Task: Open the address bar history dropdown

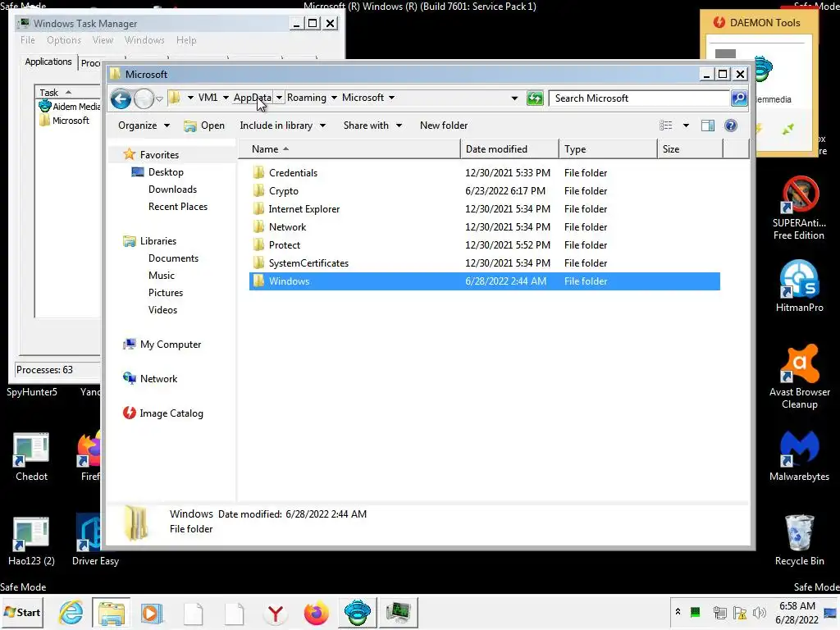Action: 514,98
